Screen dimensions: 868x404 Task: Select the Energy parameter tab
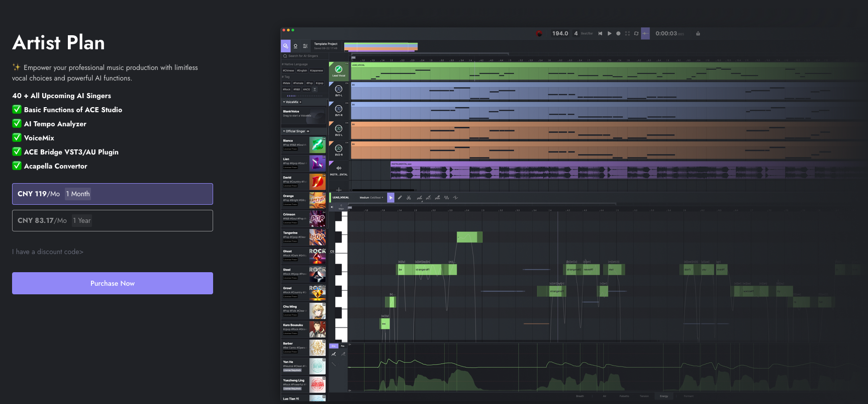pyautogui.click(x=664, y=396)
